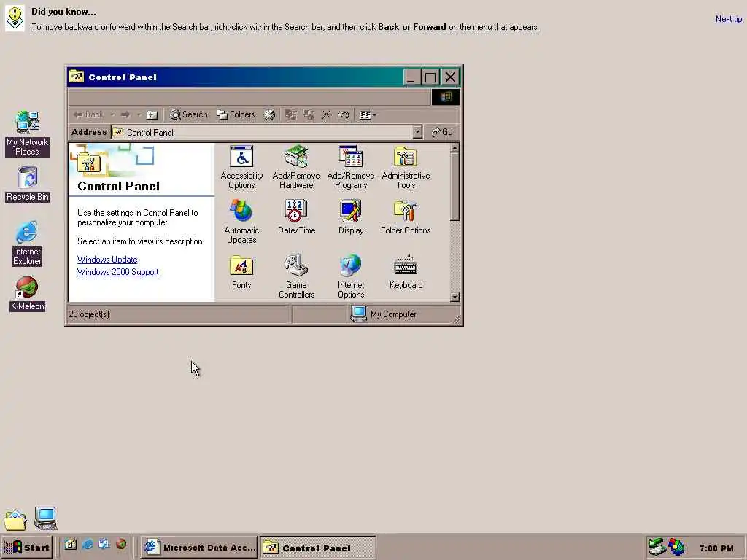Open the Back history dropdown arrow
The width and height of the screenshot is (747, 560).
(112, 114)
